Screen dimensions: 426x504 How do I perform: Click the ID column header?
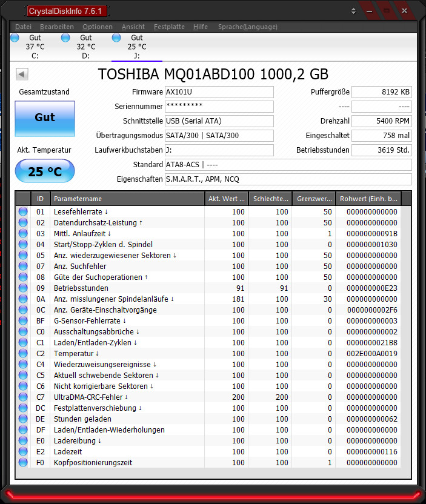point(41,199)
